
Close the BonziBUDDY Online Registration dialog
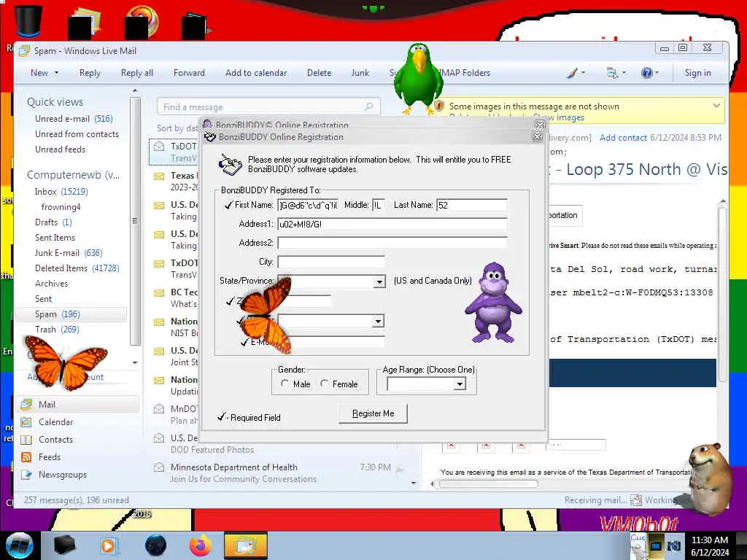click(537, 137)
